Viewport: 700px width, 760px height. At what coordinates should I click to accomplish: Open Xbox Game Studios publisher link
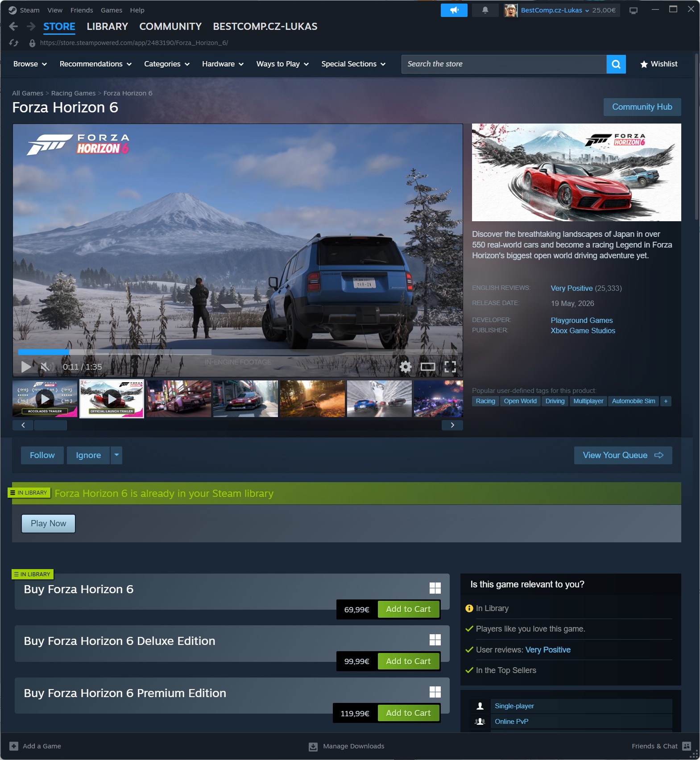[583, 330]
